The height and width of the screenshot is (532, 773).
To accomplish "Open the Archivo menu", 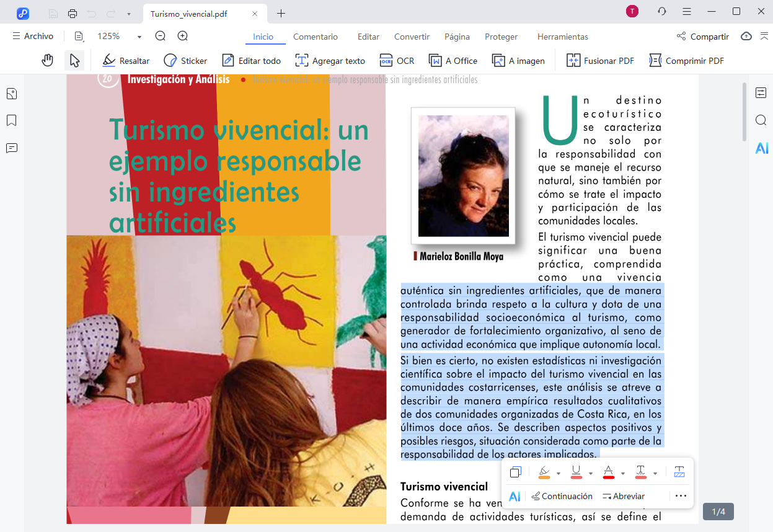I will click(33, 37).
